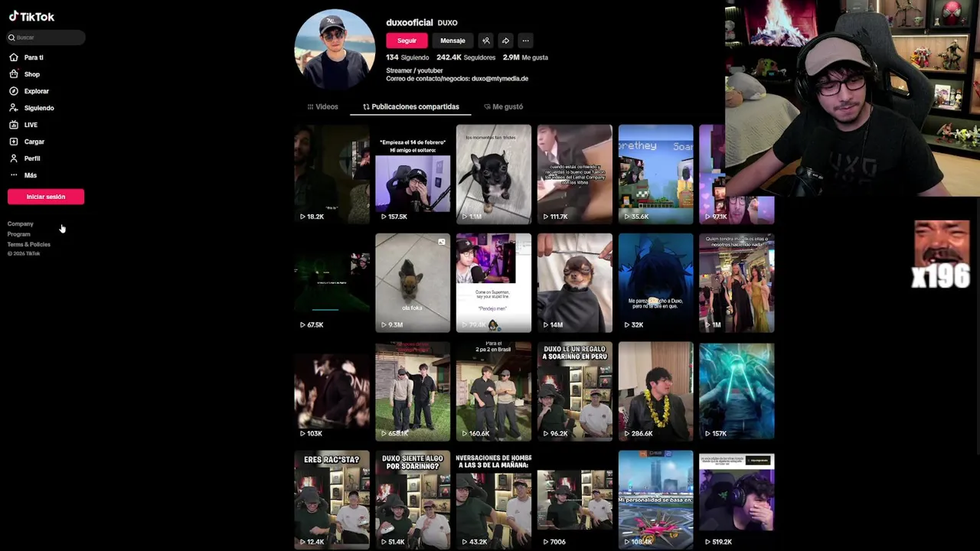View the 242.4K Seguidores list
Viewport: 980px width, 551px height.
click(465, 57)
